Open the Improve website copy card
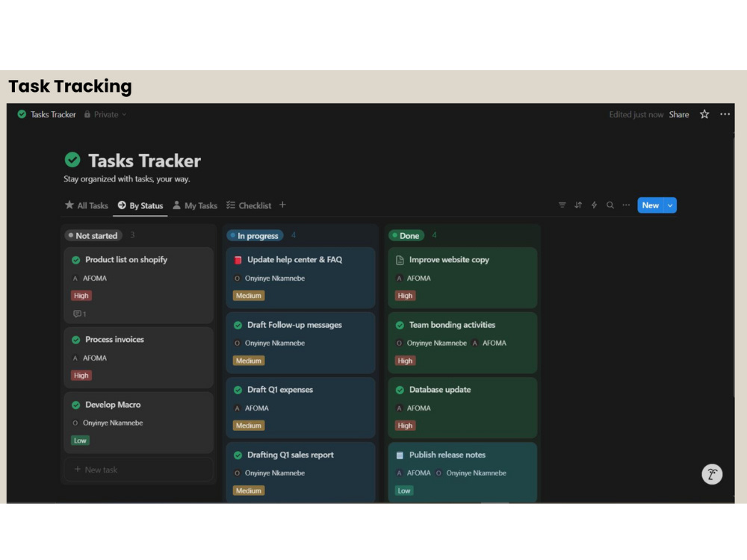This screenshot has width=747, height=560. 462,277
